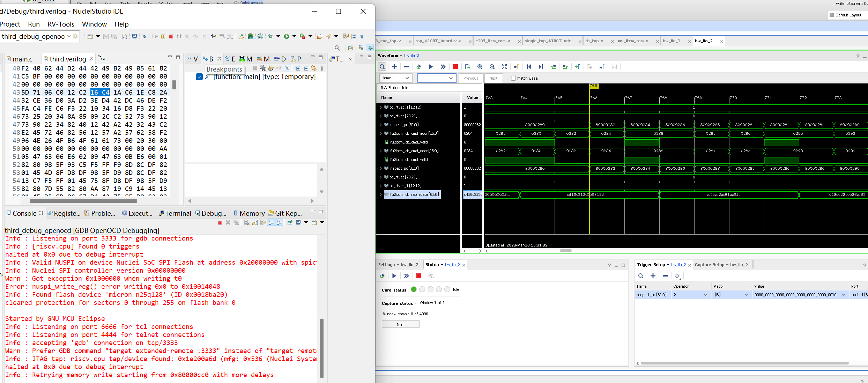Screen dimensions: 868x383
Task: Add marker in waveform toolbar
Action: pyautogui.click(x=578, y=67)
